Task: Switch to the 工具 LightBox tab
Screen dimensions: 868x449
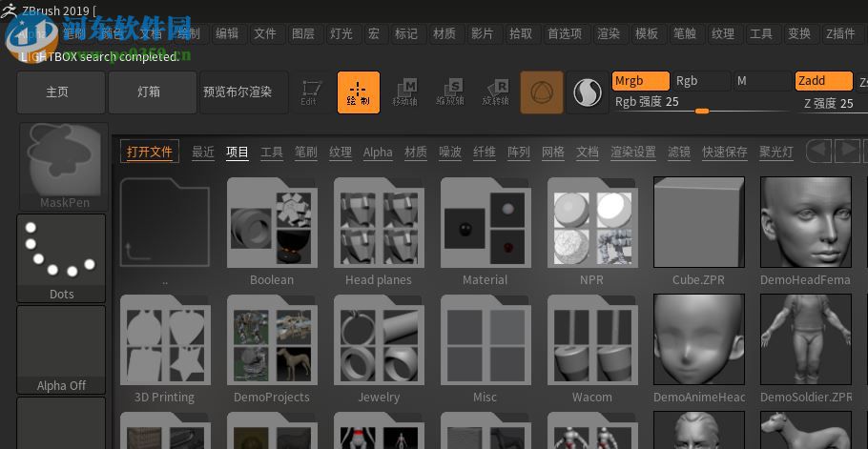Action: pos(272,153)
